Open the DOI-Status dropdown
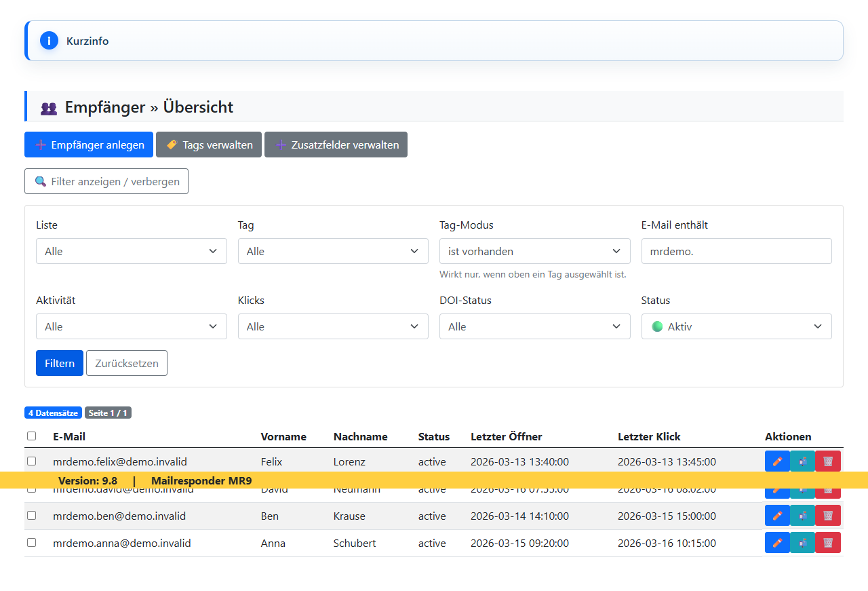Screen dimensions: 868x591 534,326
